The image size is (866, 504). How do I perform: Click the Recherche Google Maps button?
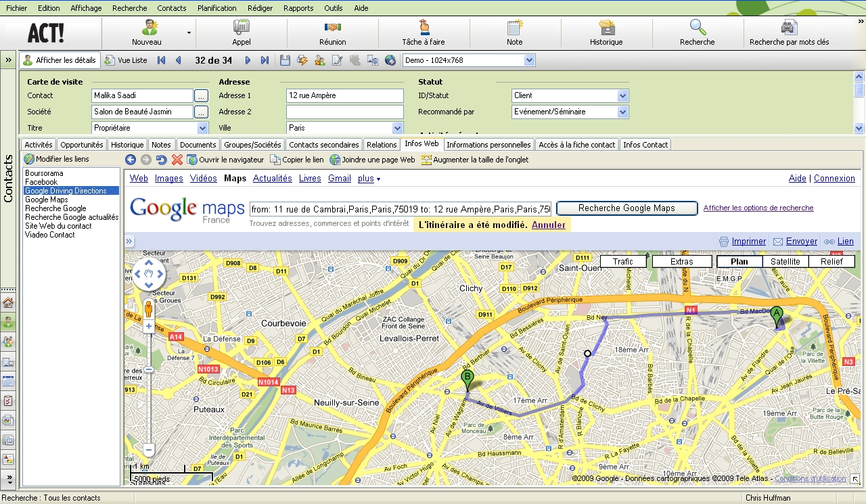[x=626, y=208]
